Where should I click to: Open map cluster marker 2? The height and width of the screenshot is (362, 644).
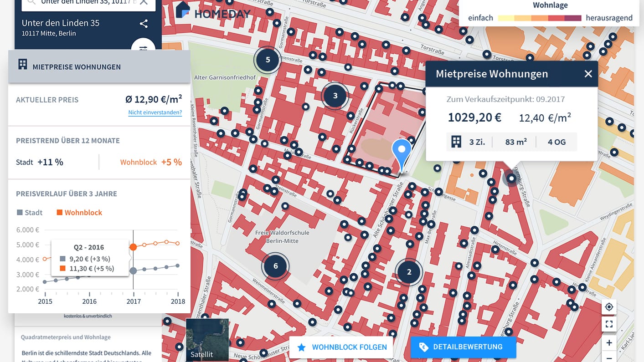tap(409, 272)
